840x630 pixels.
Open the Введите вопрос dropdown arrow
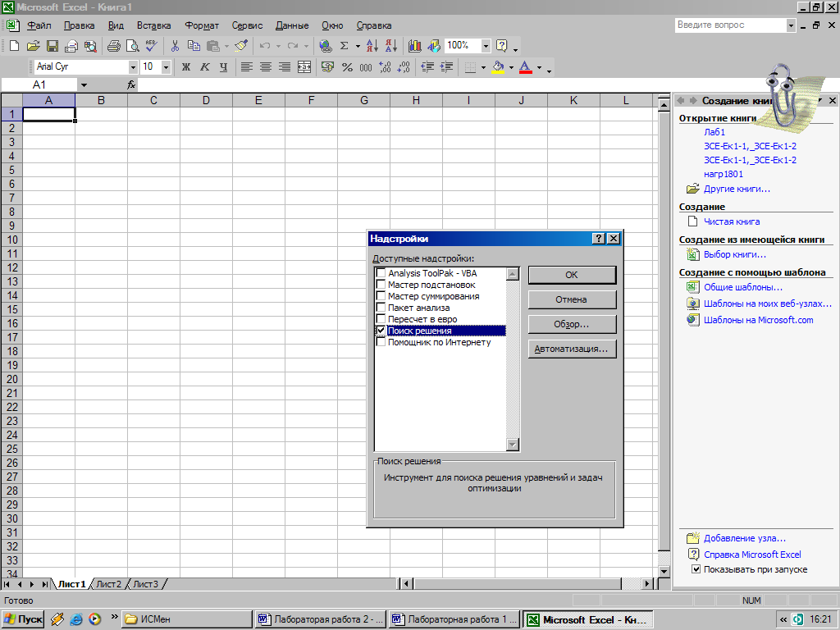pyautogui.click(x=791, y=25)
